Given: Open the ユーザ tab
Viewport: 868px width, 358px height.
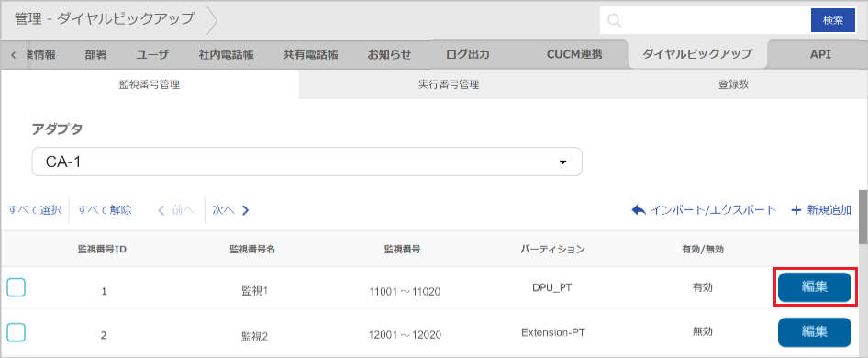Looking at the screenshot, I should 152,54.
